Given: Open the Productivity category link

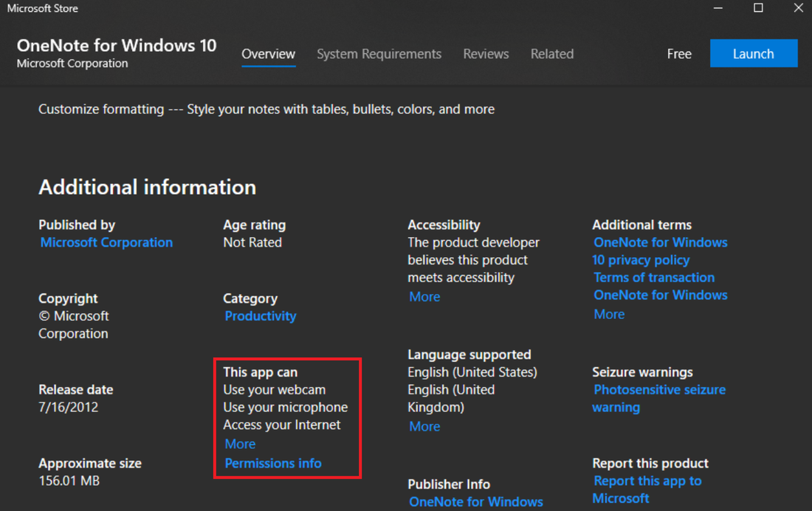Looking at the screenshot, I should tap(261, 316).
